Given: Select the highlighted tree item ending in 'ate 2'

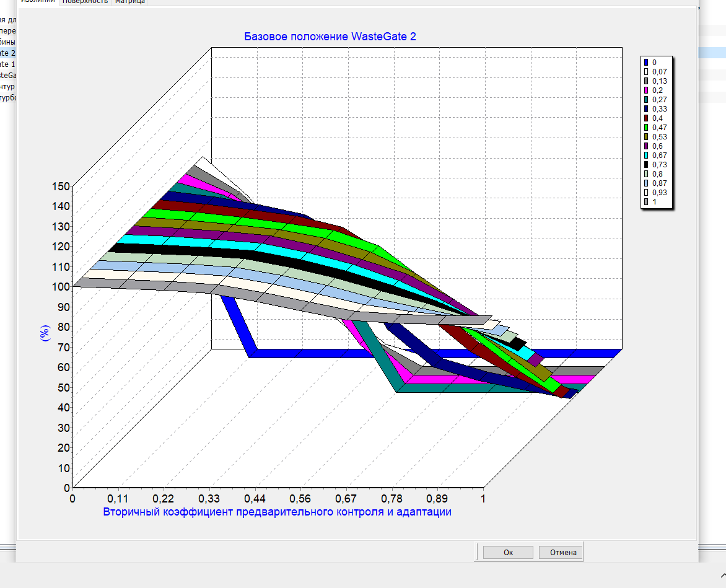Looking at the screenshot, I should [x=7, y=53].
